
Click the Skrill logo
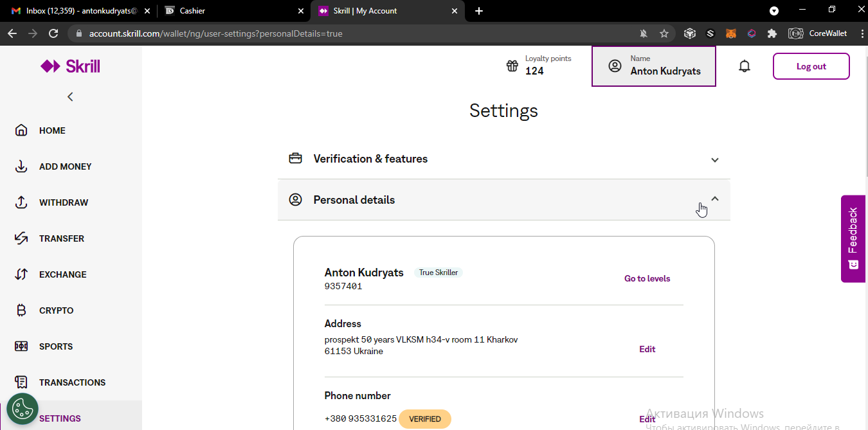point(71,66)
